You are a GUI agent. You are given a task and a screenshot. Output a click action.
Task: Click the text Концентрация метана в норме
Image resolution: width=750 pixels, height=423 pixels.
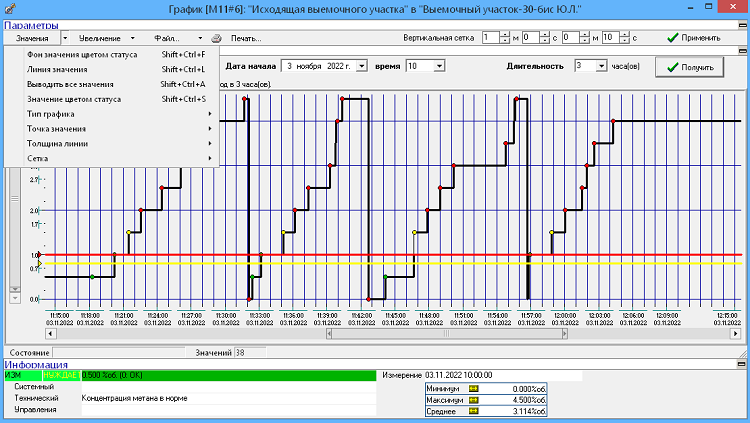pyautogui.click(x=134, y=398)
